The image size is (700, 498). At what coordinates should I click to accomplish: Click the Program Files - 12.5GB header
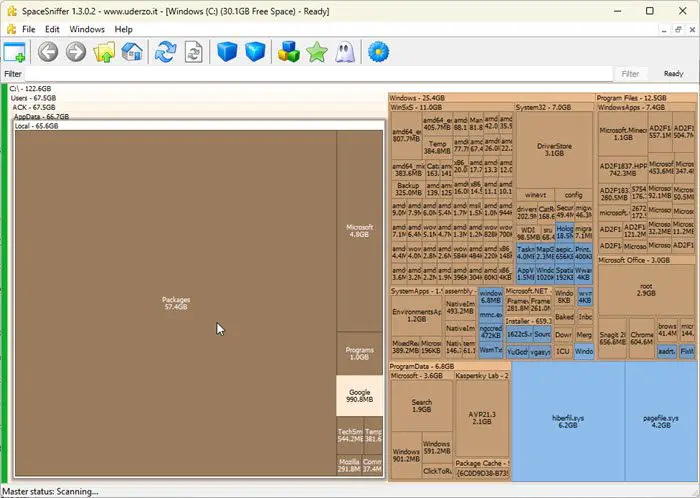(631, 98)
